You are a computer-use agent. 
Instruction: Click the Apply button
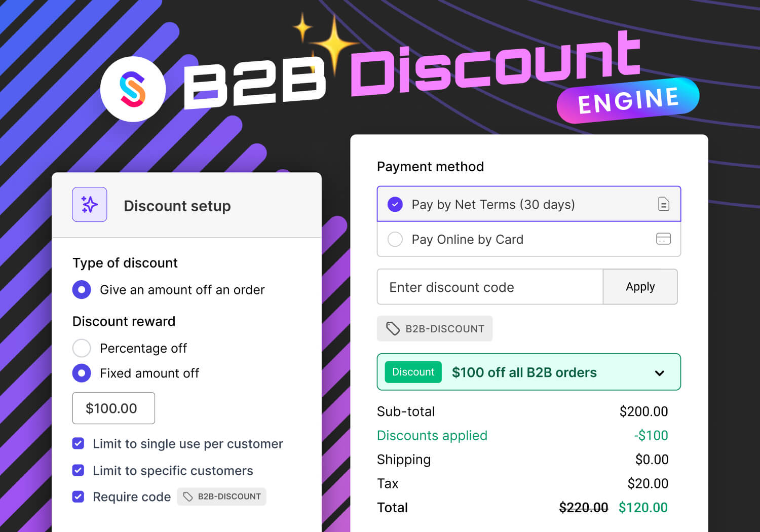coord(640,287)
